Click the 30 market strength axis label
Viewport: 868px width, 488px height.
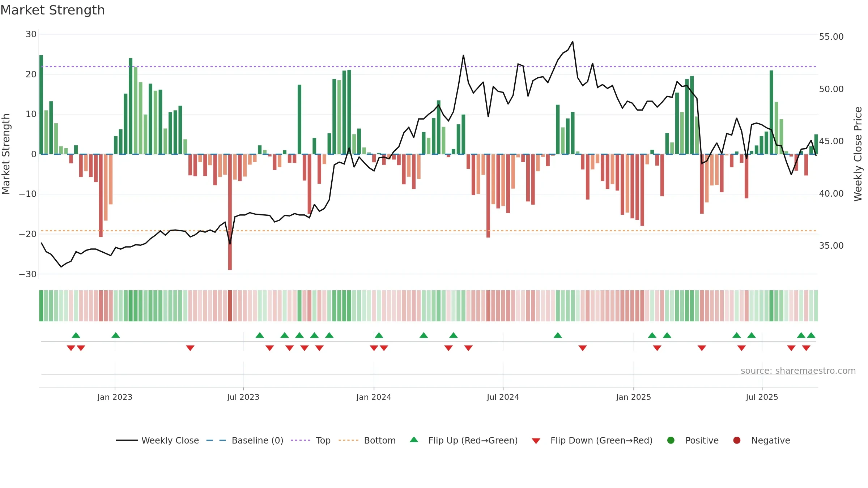(x=31, y=34)
